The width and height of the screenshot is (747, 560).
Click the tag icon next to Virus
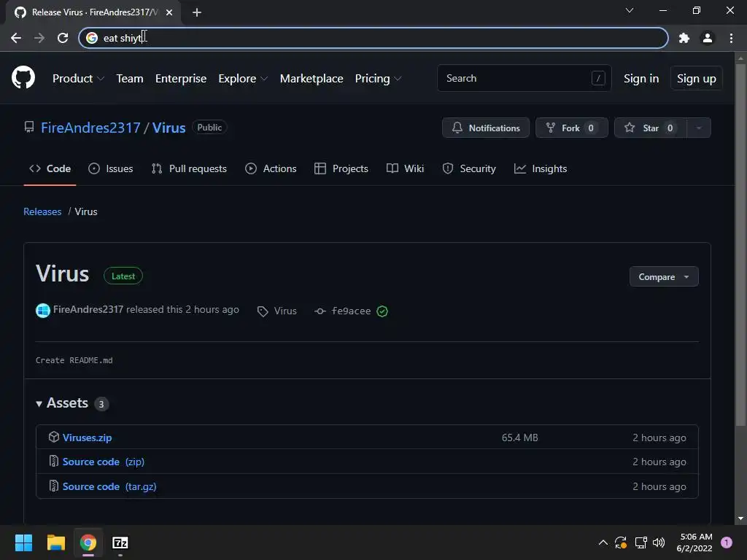pyautogui.click(x=263, y=311)
